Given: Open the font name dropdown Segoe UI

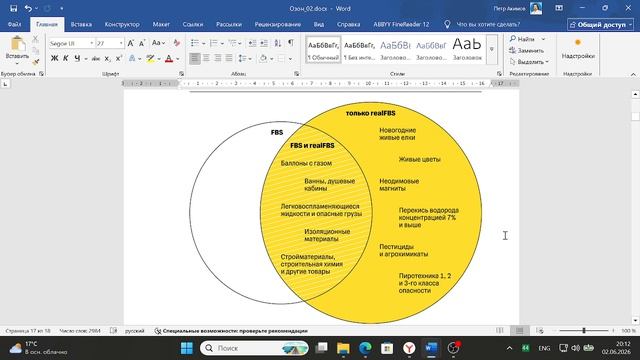Looking at the screenshot, I should click(92, 43).
